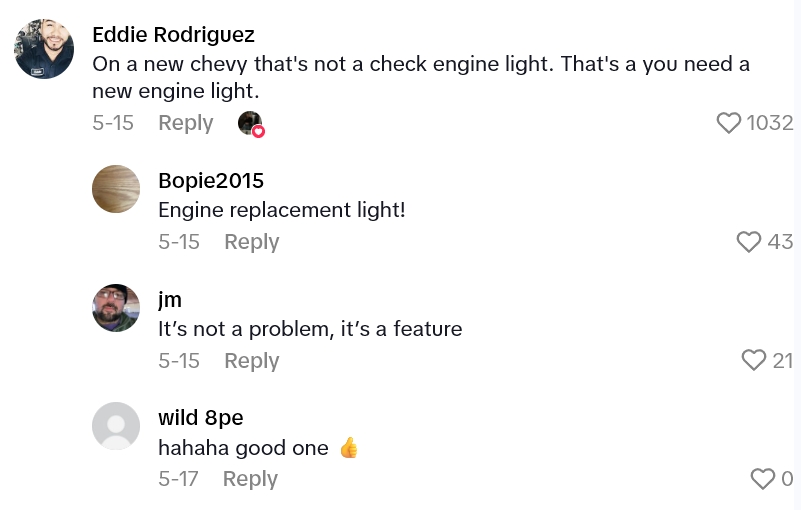Click the thumbs up emoji in comment

point(349,448)
